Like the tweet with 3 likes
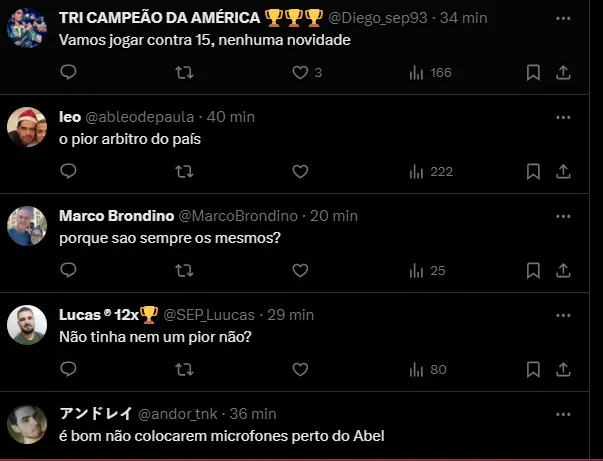Viewport: 603px width, 461px height. pos(300,72)
